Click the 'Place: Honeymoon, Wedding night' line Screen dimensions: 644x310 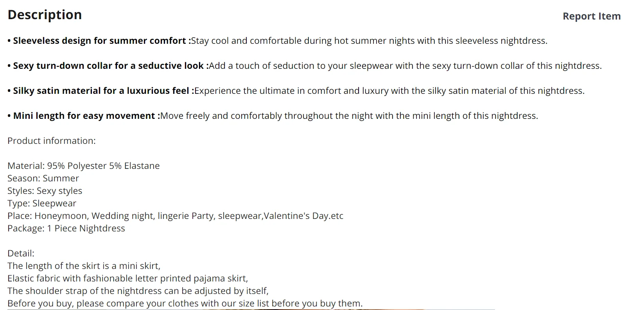(x=175, y=216)
